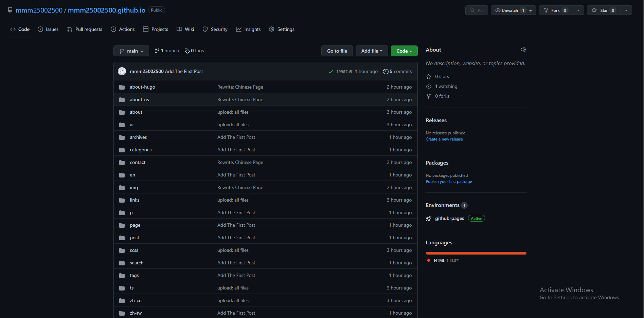Expand the Unwatch notification dropdown arrow
This screenshot has width=644, height=318.
(531, 11)
